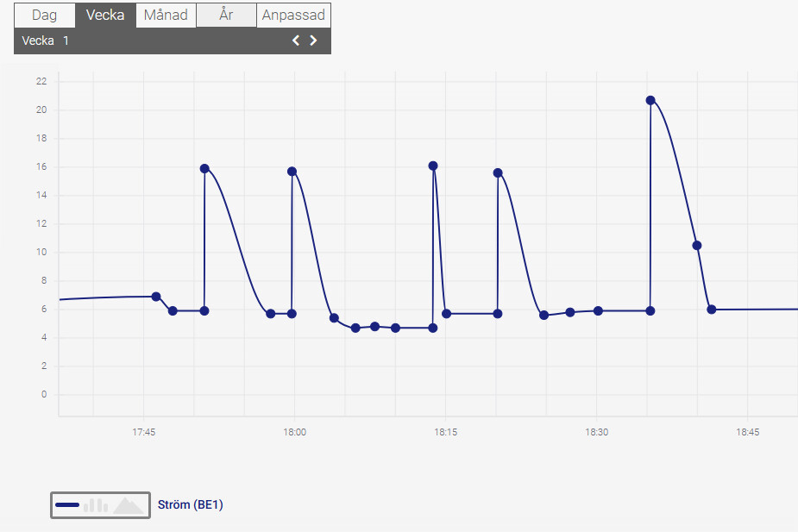Select the Vecka tab
798x532 pixels.
click(x=105, y=16)
